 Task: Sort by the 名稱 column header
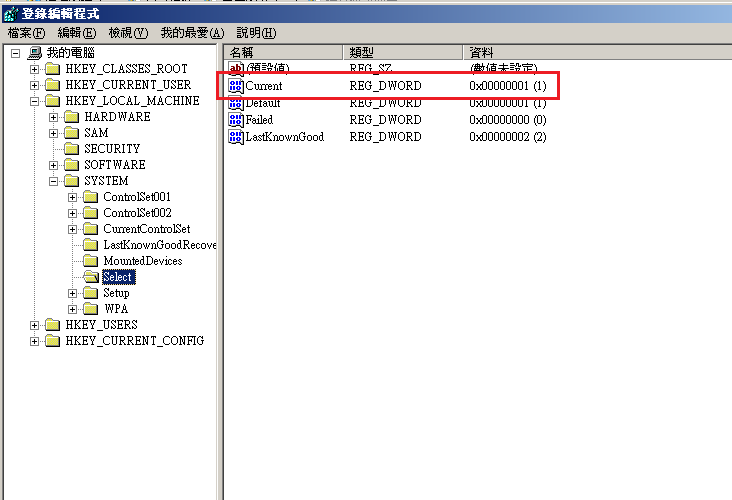pos(283,52)
